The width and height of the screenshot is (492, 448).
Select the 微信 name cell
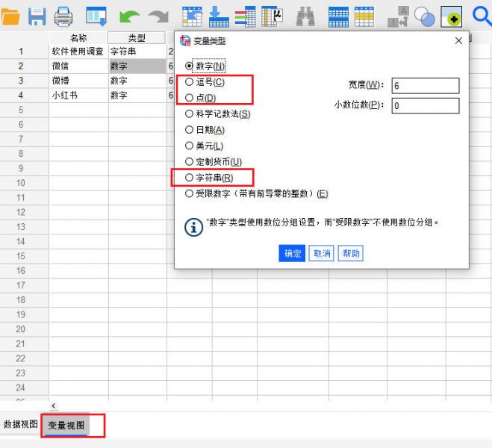click(78, 66)
